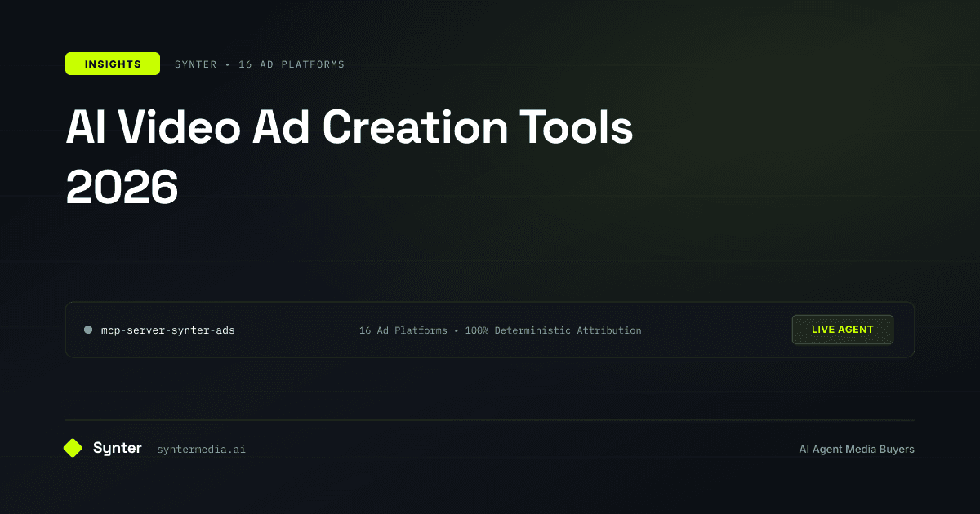Screen dimensions: 980x514
Task: Click the Synter brand name in footer
Action: [x=118, y=448]
